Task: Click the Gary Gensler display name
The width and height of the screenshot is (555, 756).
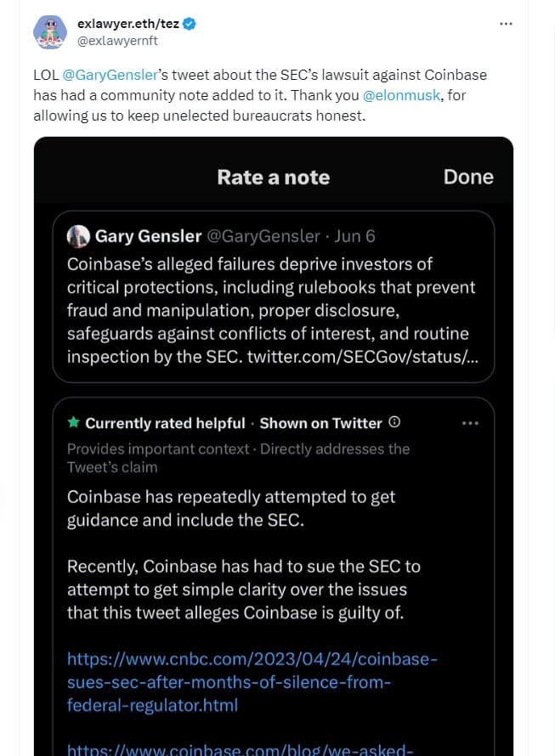Action: click(x=148, y=235)
